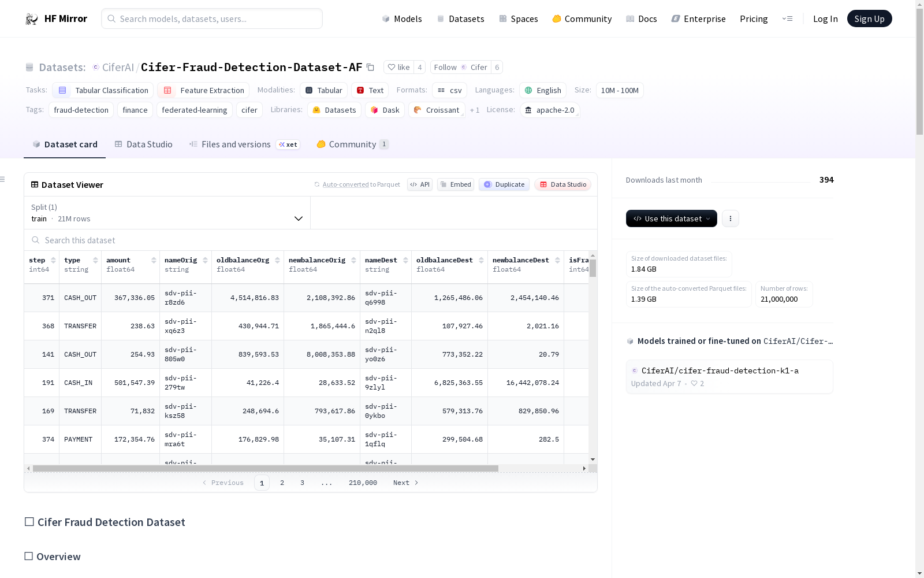924x578 pixels.
Task: Click the page vertical scrollbar thumb
Action: coord(919,72)
